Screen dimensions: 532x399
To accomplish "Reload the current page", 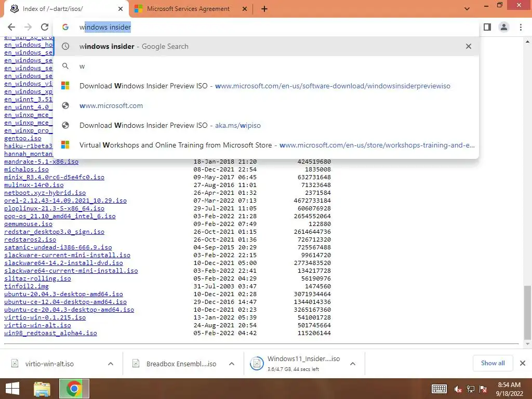I will tap(45, 27).
